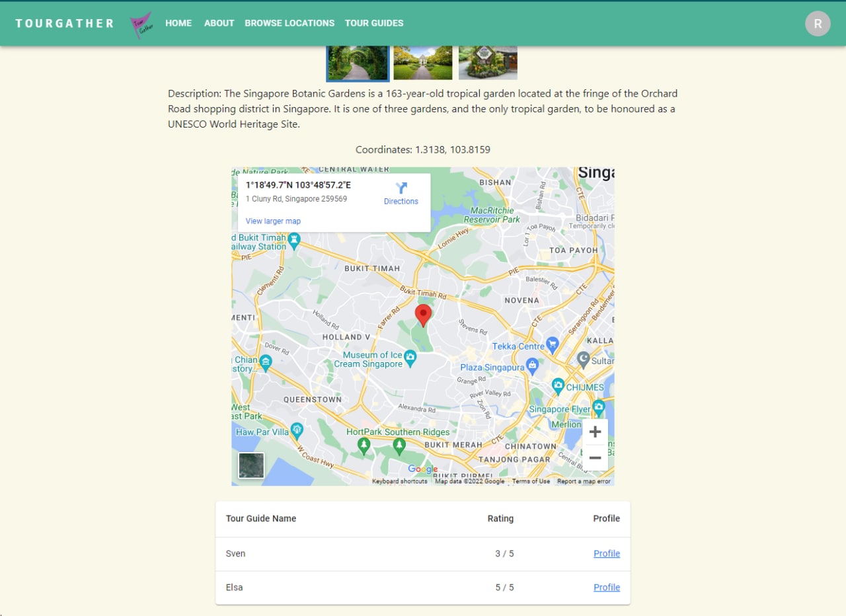
Task: Click the Directions link text
Action: pos(401,202)
